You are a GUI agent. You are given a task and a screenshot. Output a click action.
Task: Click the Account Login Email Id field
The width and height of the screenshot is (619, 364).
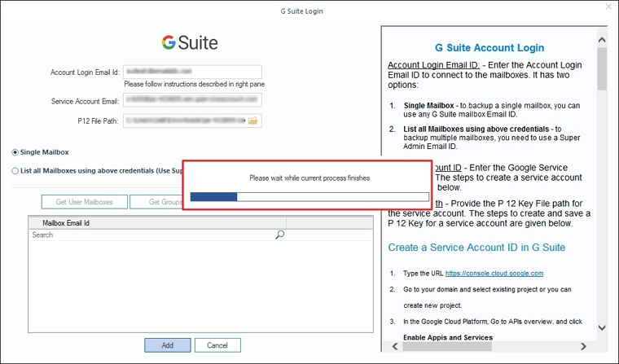coord(192,72)
